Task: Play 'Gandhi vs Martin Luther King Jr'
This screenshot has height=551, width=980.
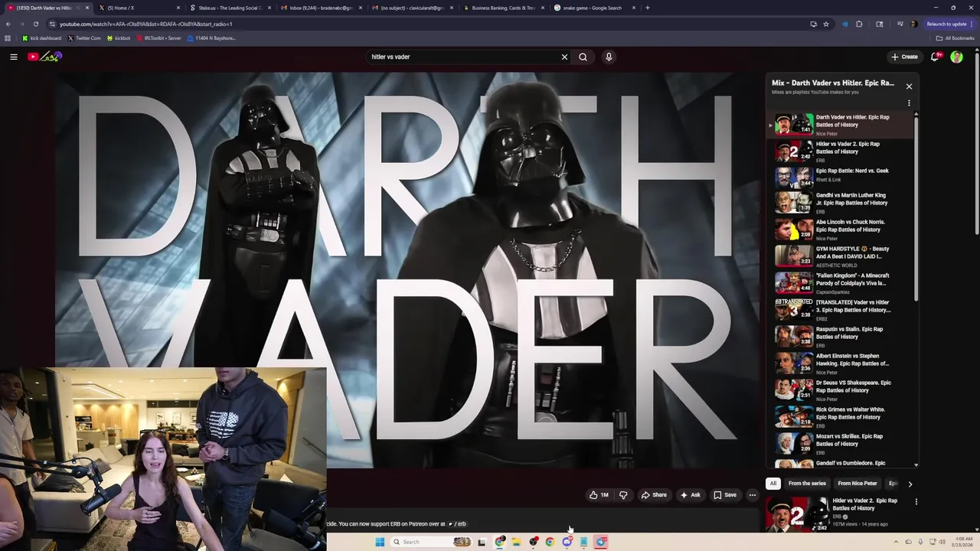Action: (841, 203)
